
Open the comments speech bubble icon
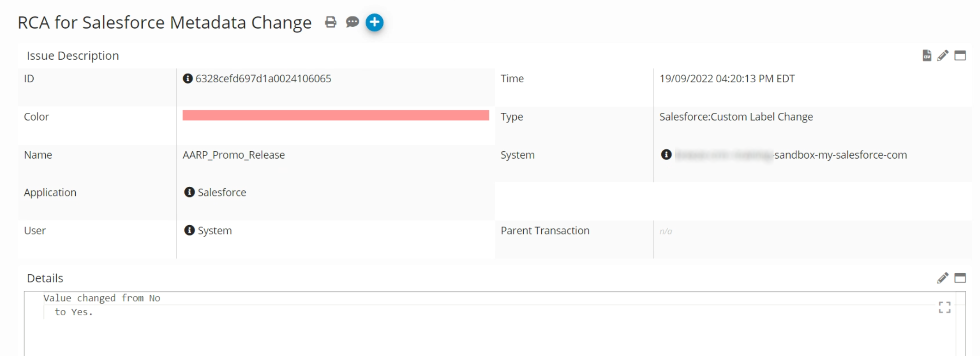(352, 22)
